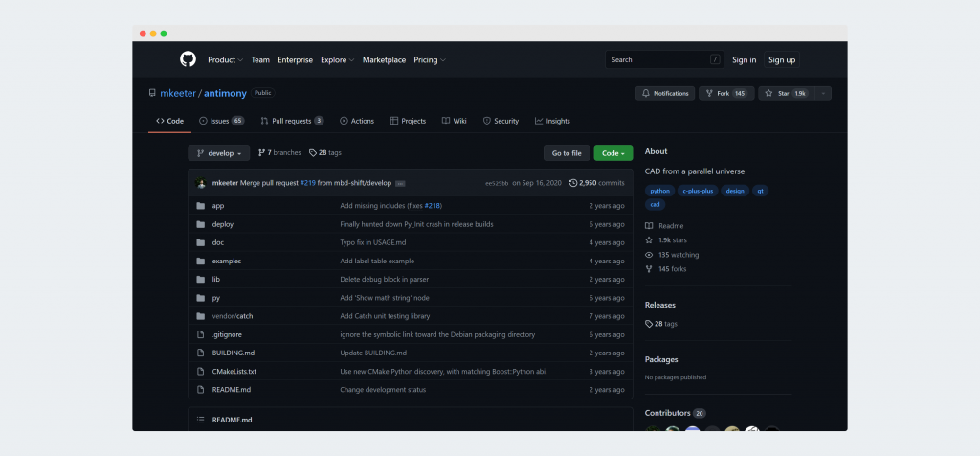The width and height of the screenshot is (980, 456).
Task: Click the GitHub octocat logo
Action: click(188, 59)
